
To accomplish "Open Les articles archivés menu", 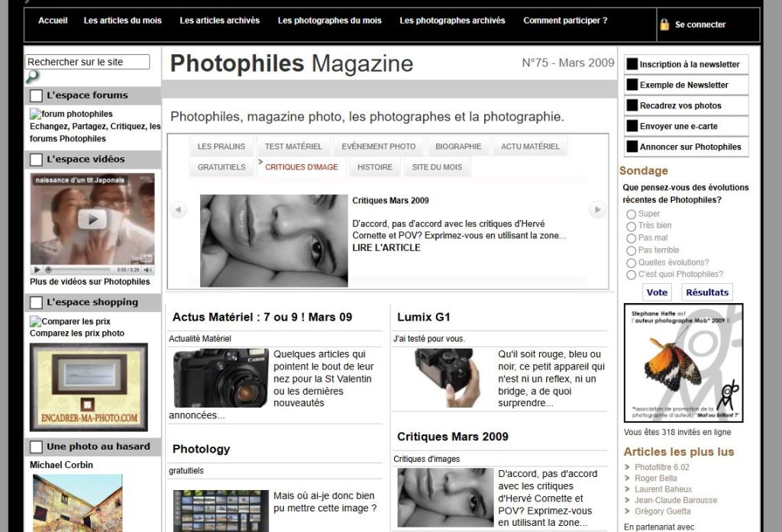I will click(219, 21).
